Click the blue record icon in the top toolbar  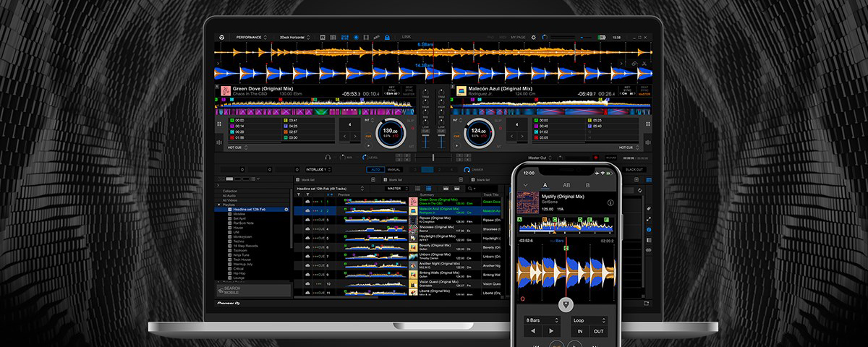pyautogui.click(x=354, y=37)
